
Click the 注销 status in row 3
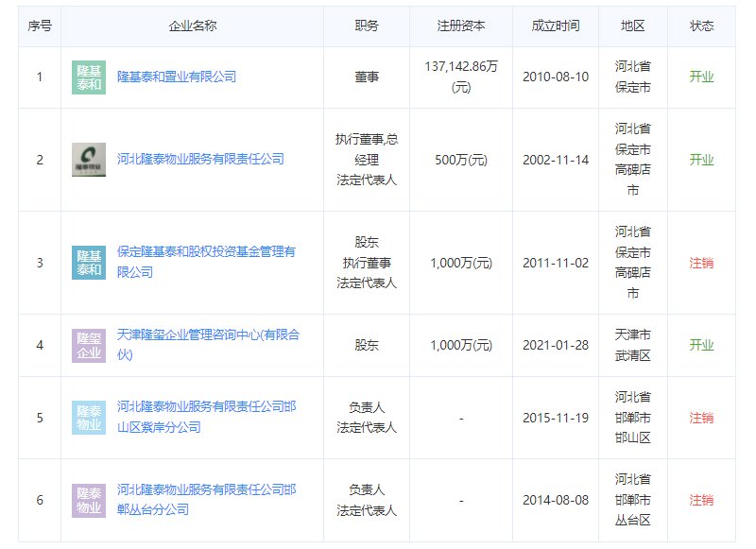[701, 264]
